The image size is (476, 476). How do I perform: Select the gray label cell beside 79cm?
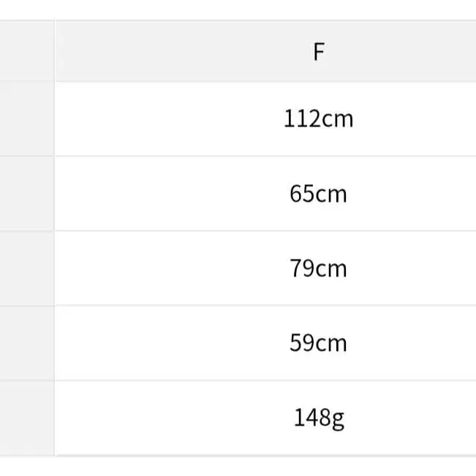tap(26, 268)
